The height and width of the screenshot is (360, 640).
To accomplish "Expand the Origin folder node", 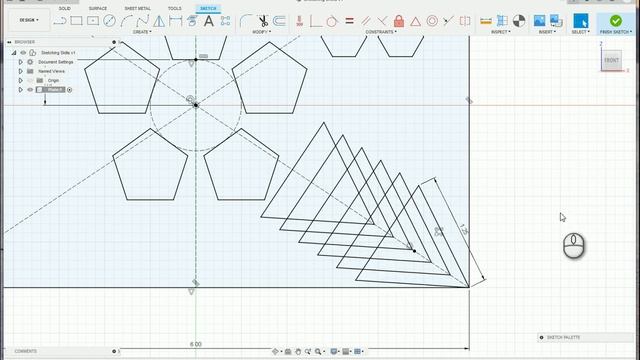I will click(20, 80).
